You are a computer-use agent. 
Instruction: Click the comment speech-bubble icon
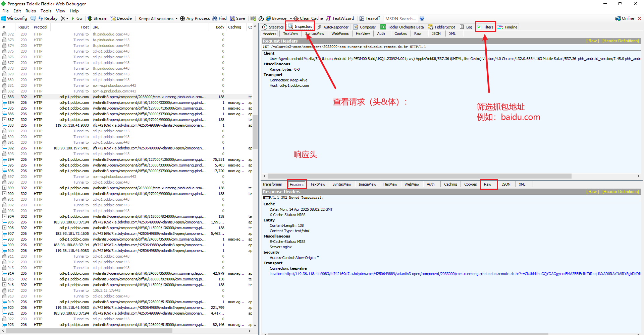coord(33,18)
